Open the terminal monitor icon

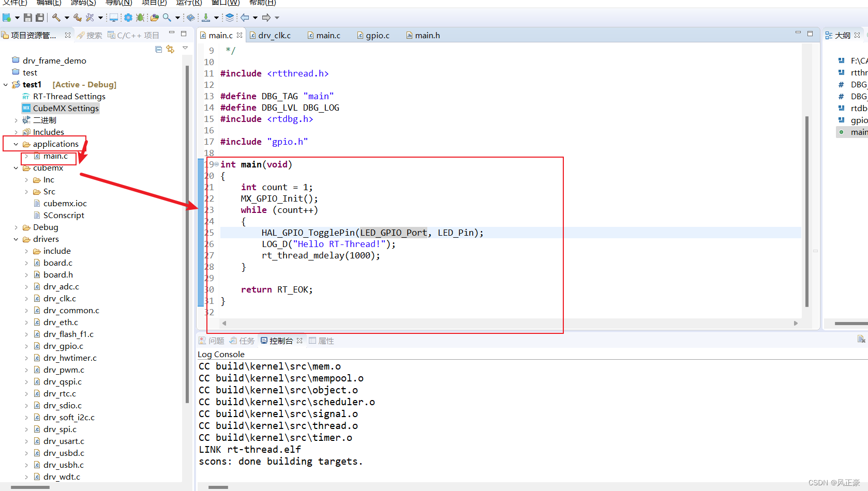click(113, 18)
